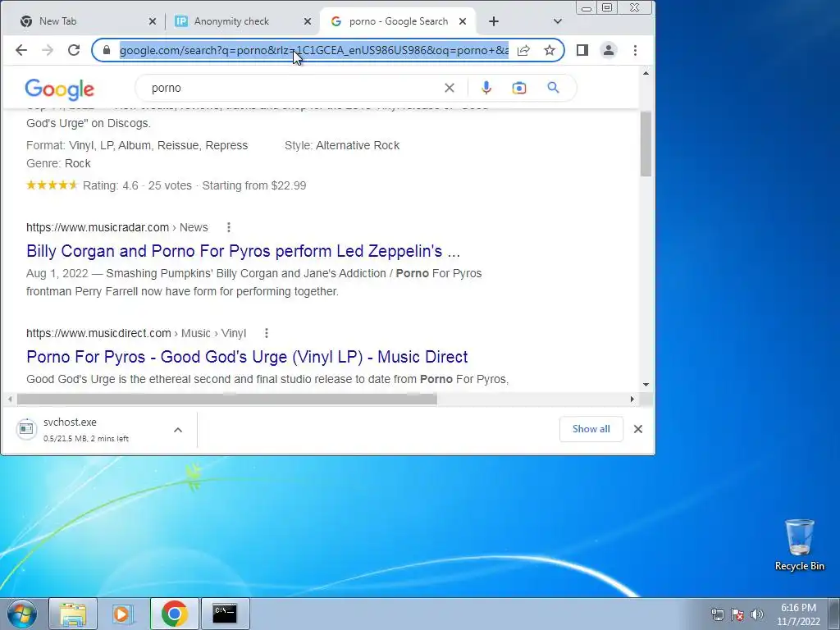The image size is (840, 630).
Task: Open Command Prompt from taskbar
Action: coord(225,614)
